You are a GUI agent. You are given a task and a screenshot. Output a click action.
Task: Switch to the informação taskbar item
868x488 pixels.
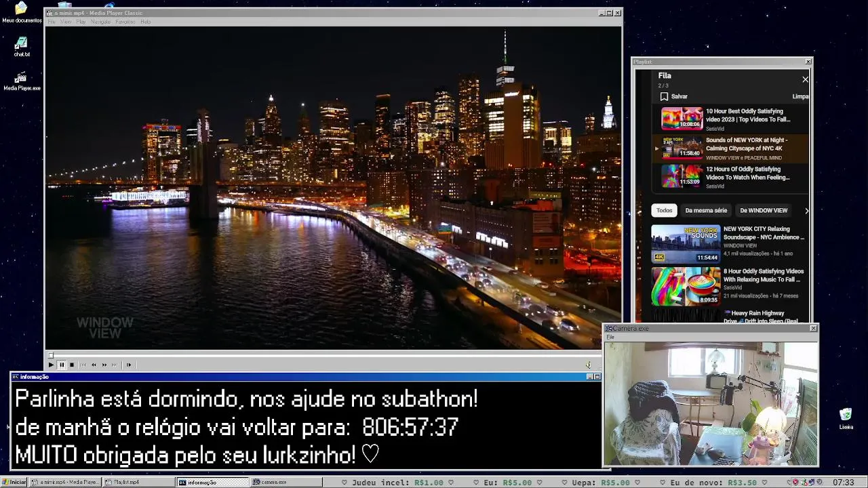pyautogui.click(x=213, y=482)
